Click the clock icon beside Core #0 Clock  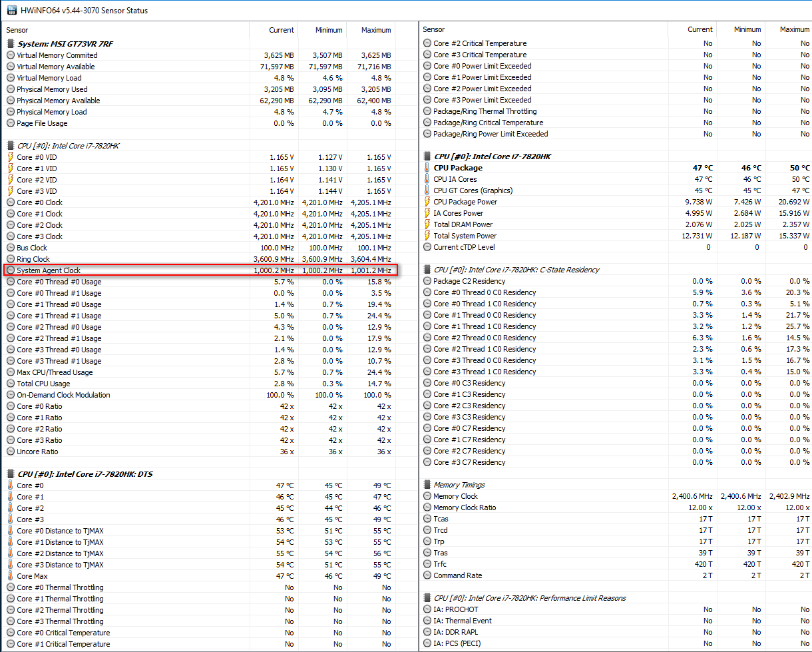coord(11,202)
